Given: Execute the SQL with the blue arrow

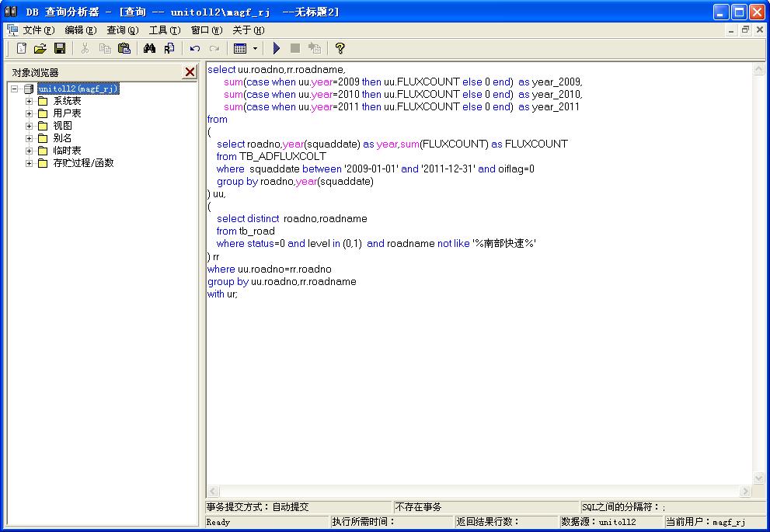Looking at the screenshot, I should 277,48.
